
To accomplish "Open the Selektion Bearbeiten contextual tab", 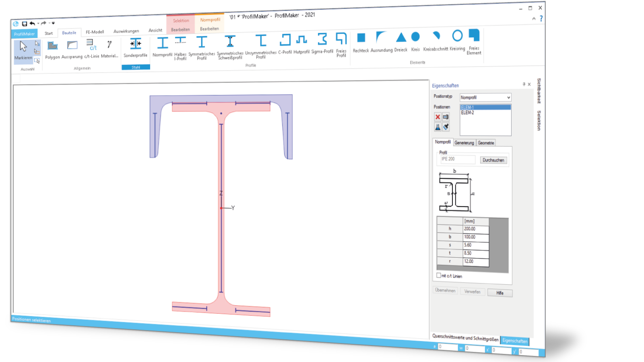I will pos(180,30).
